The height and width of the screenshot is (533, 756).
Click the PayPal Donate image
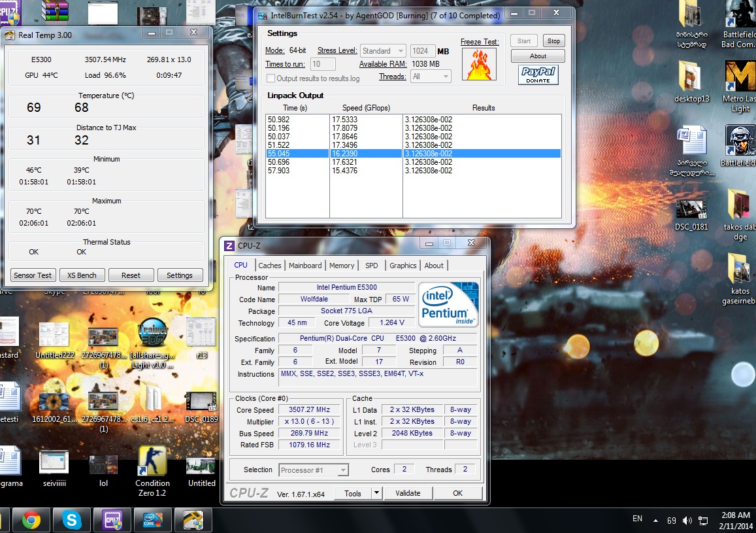click(538, 75)
